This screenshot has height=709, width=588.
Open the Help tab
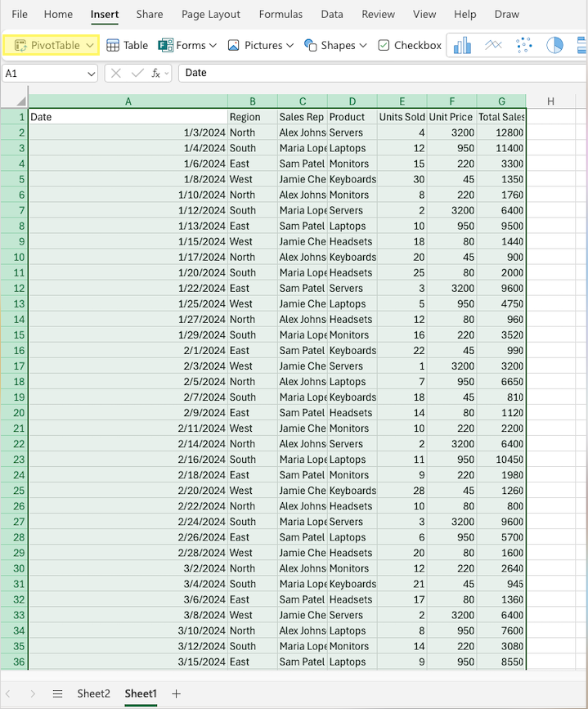tap(465, 15)
